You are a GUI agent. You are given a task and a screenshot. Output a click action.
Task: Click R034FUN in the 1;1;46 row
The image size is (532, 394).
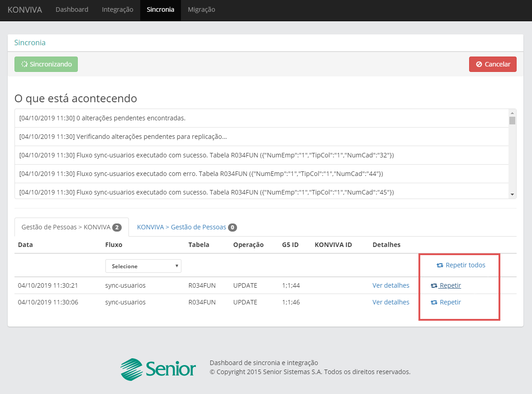pos(202,302)
